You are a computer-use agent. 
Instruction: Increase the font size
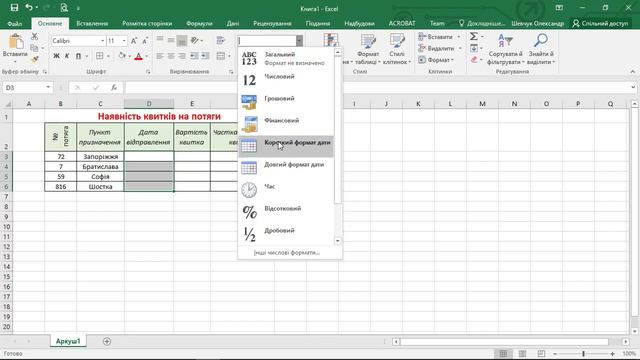coord(134,41)
